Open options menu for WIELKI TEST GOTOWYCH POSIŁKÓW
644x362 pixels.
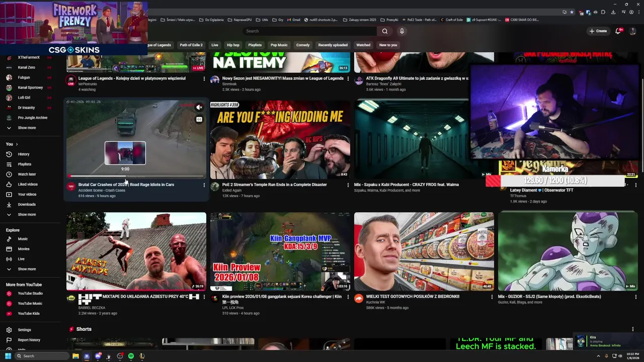[x=492, y=297]
